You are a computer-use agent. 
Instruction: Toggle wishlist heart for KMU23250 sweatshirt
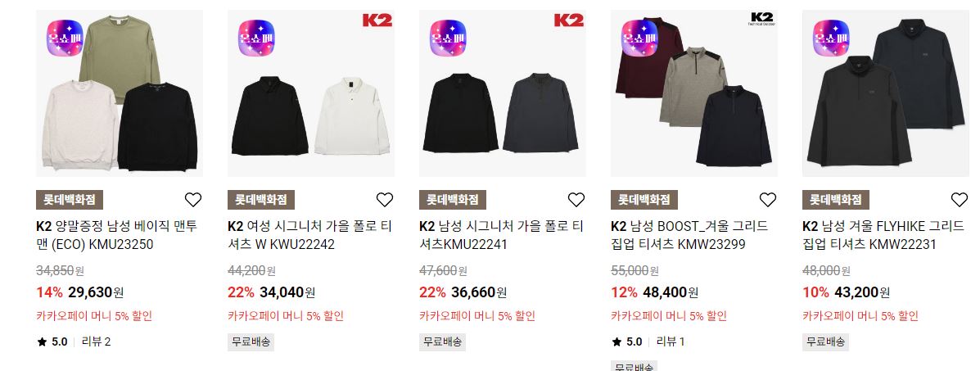(x=193, y=200)
